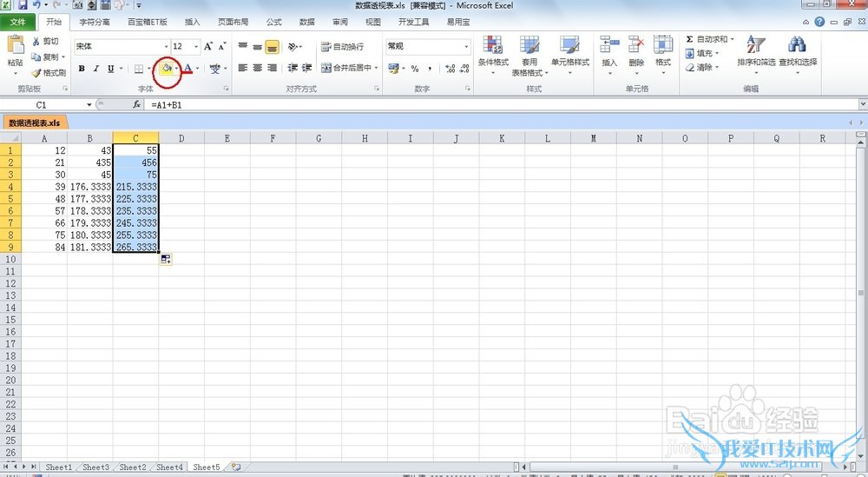Viewport: 868px width, 477px height.
Task: Set top vertical alignment
Action: tap(242, 47)
